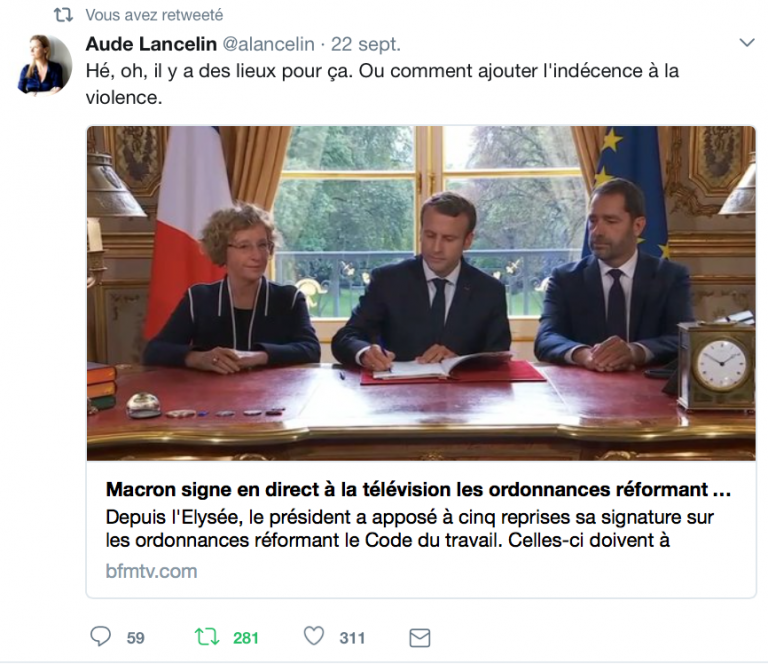
Task: Like the tweet with heart icon
Action: point(313,636)
